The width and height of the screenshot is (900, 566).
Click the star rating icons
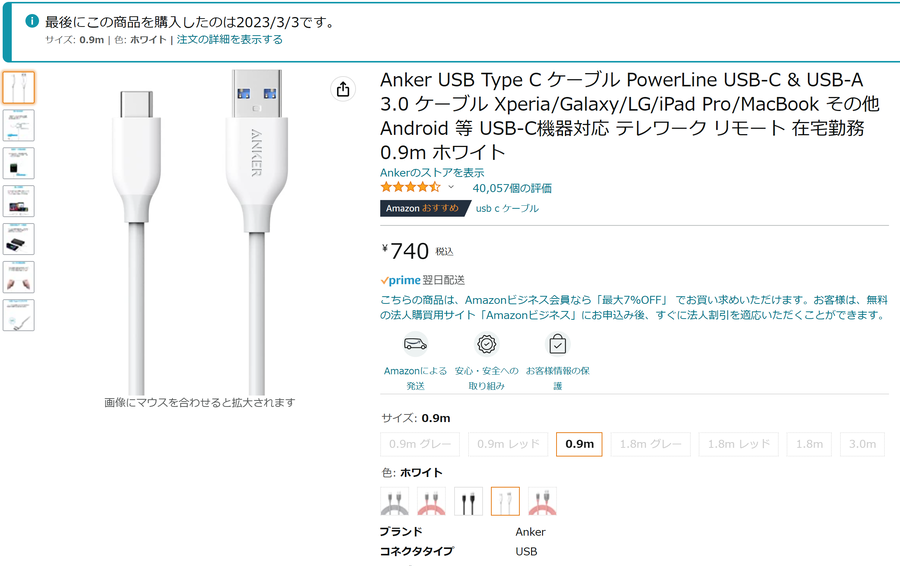pos(410,187)
